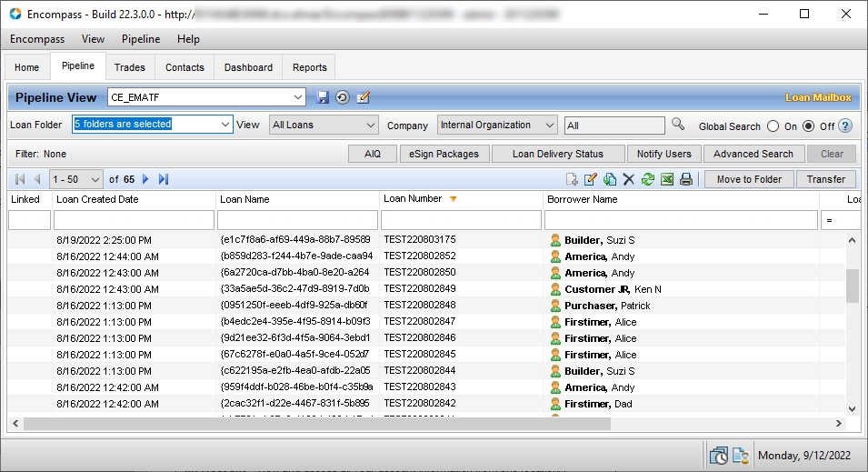Click the reset pipeline view icon
This screenshot has height=472, width=868.
point(343,97)
